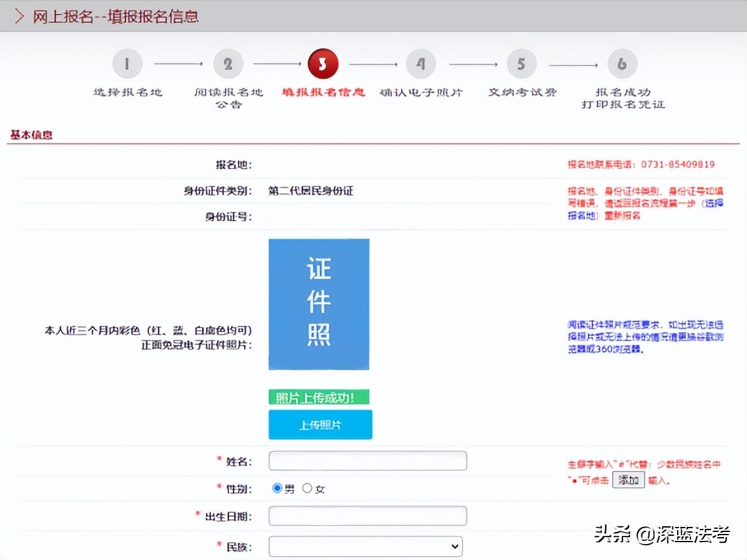This screenshot has width=747, height=560.
Task: Open step 5 交纳考试费 circle
Action: coord(521,64)
